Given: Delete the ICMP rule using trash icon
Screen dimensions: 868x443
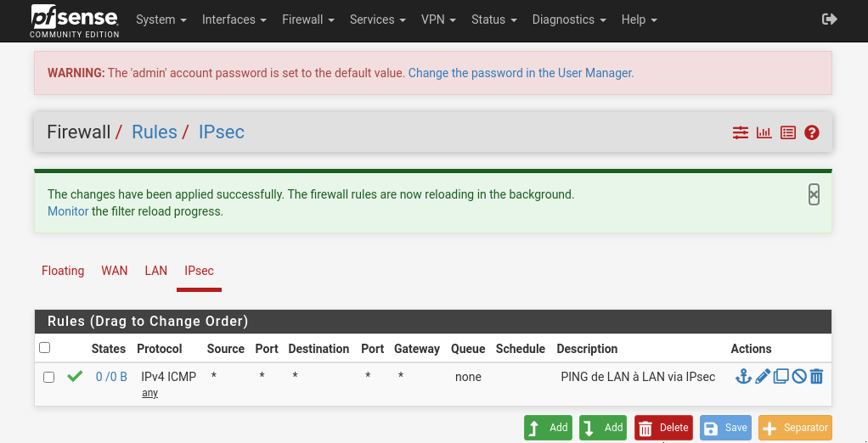Looking at the screenshot, I should coord(816,376).
